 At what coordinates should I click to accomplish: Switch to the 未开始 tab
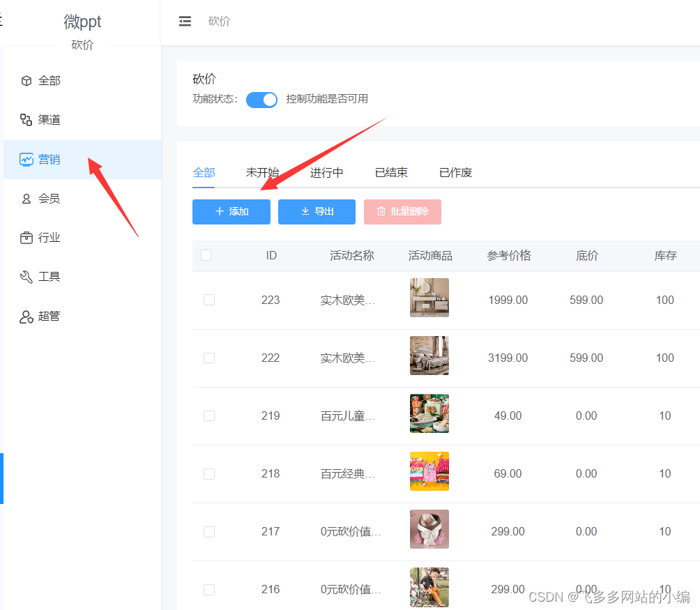coord(262,173)
